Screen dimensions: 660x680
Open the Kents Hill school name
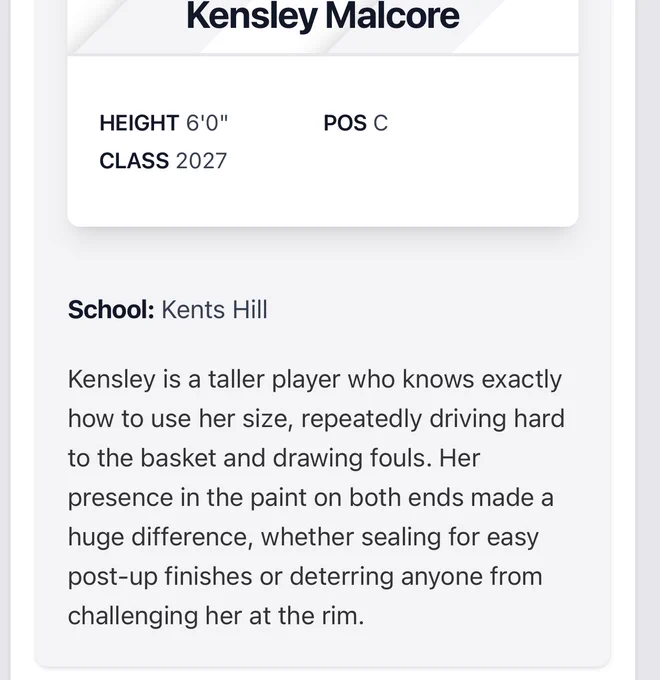coord(215,310)
